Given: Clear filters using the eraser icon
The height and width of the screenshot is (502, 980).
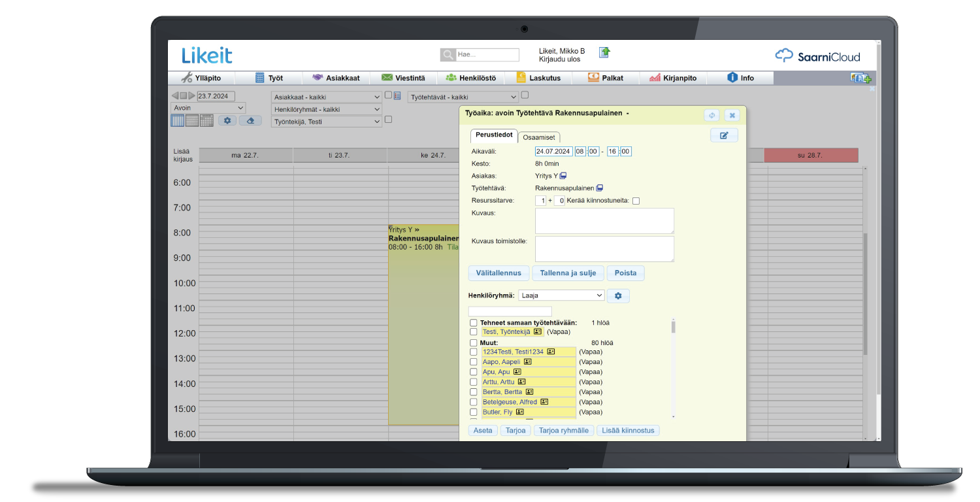Looking at the screenshot, I should coord(250,120).
